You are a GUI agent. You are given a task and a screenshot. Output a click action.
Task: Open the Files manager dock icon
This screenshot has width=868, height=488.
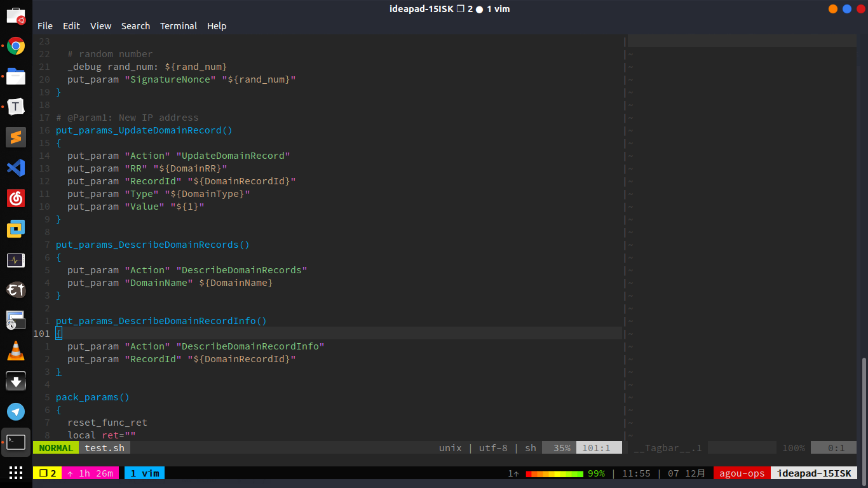(x=16, y=76)
